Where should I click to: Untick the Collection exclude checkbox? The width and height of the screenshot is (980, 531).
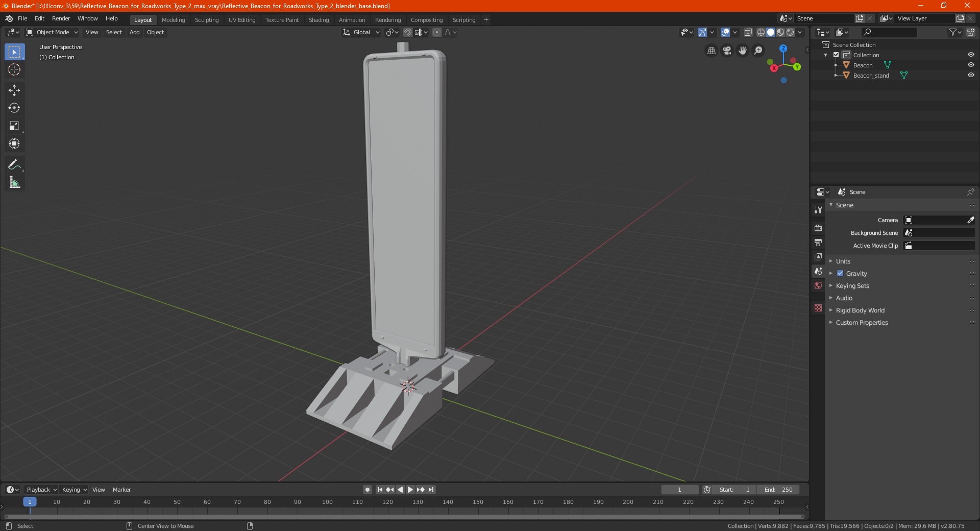point(836,55)
